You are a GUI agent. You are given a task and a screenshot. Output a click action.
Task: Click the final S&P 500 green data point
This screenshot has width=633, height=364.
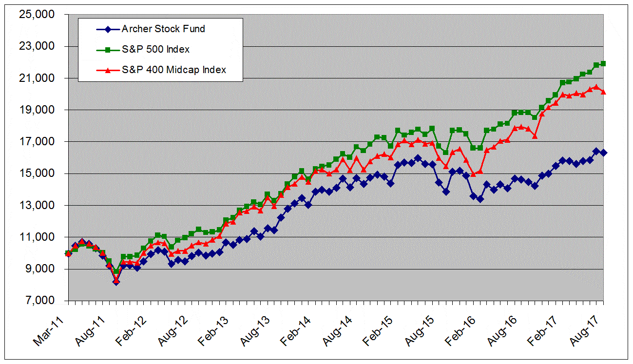pos(603,63)
